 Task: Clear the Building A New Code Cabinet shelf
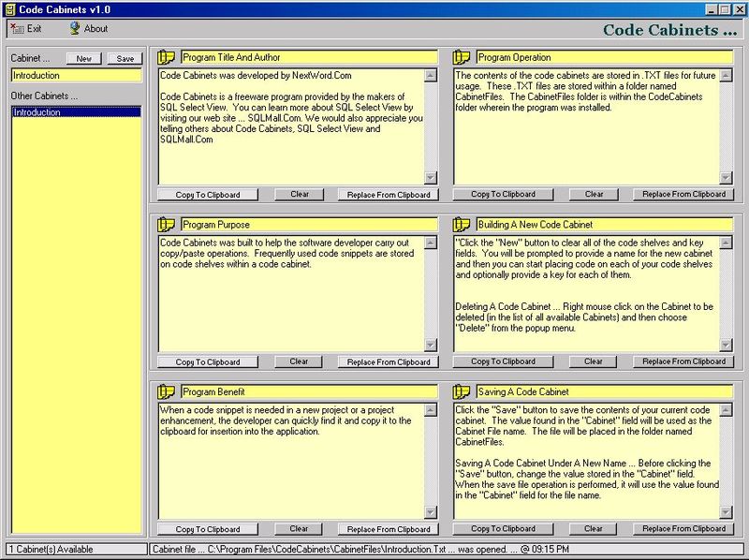pos(593,361)
